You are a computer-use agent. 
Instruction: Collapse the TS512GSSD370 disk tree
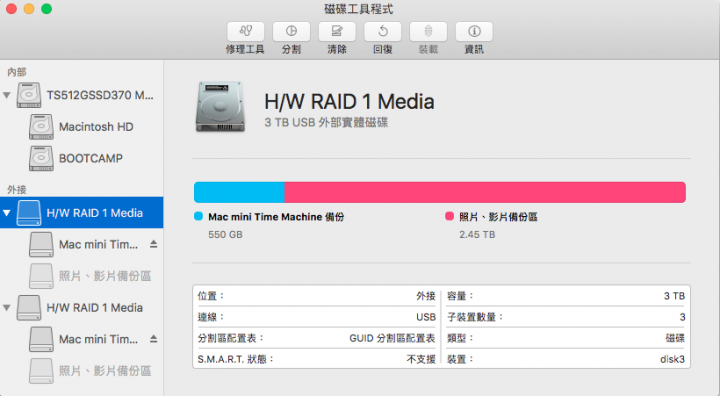click(6, 96)
